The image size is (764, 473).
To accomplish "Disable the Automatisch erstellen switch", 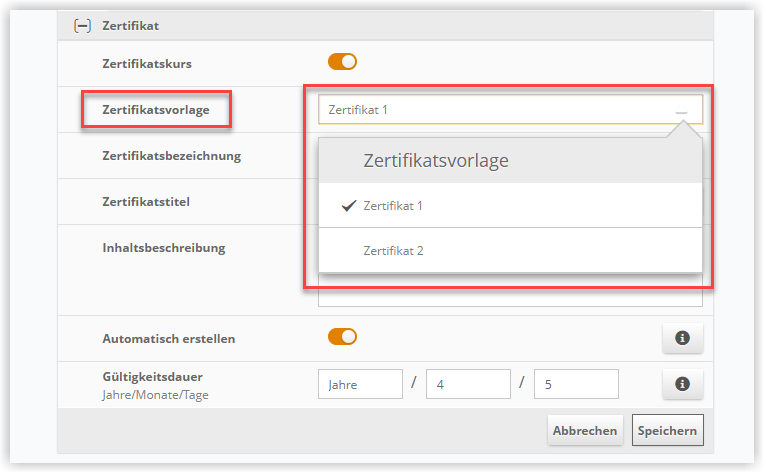I will click(x=342, y=337).
